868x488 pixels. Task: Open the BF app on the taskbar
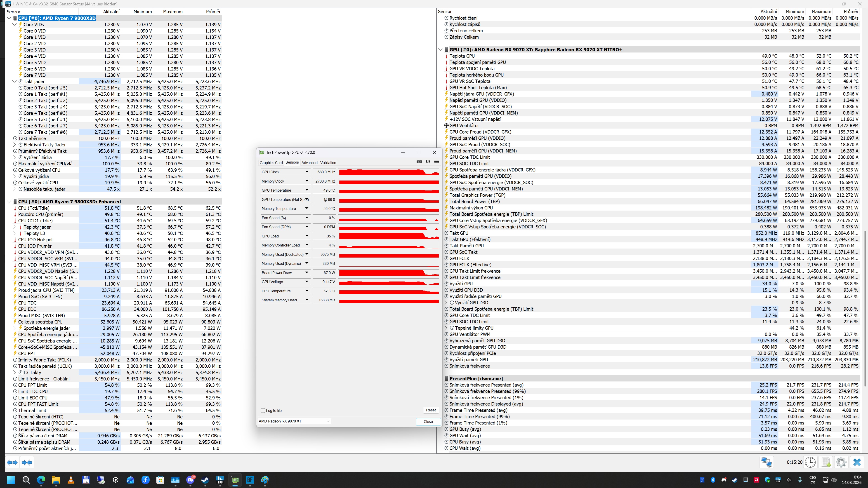[250, 480]
